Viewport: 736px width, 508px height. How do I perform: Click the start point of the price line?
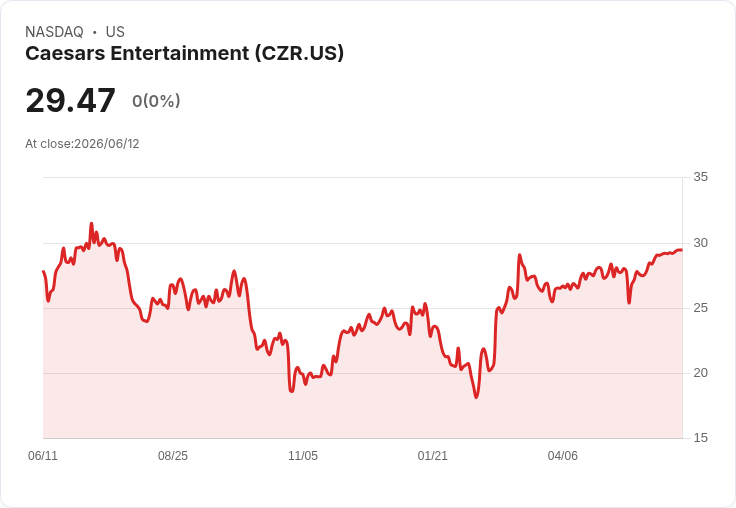point(44,271)
